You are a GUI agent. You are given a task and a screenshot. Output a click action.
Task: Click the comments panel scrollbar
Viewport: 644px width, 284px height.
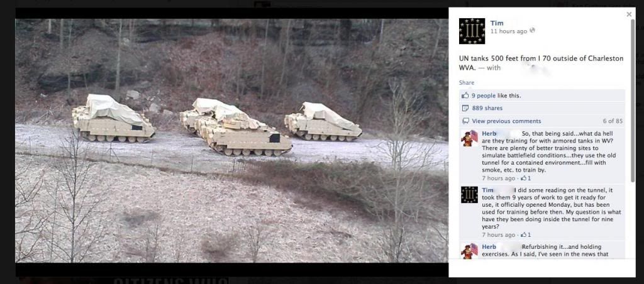point(633,101)
